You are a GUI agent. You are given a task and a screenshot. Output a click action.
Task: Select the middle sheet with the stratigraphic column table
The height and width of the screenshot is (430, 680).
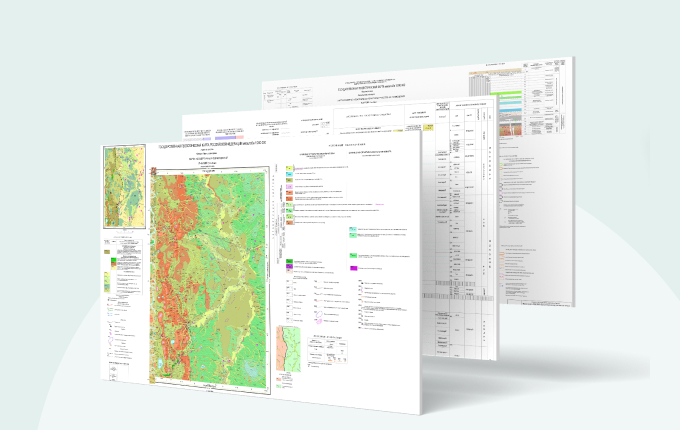coord(460,230)
